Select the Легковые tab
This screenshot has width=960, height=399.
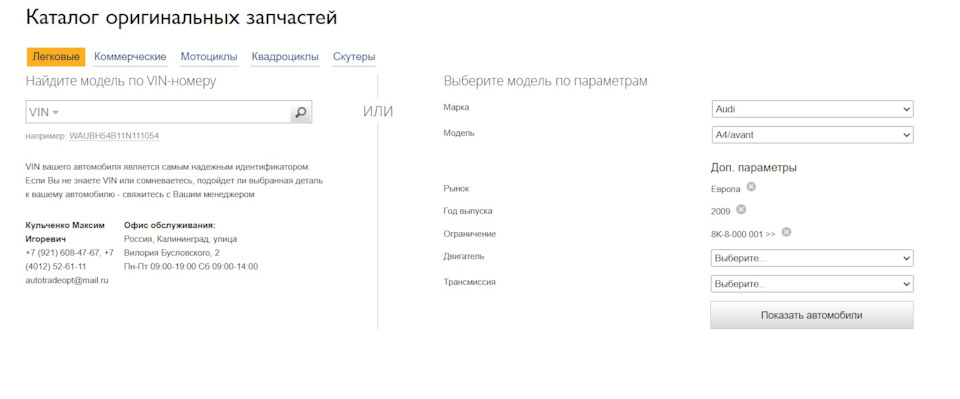click(56, 57)
